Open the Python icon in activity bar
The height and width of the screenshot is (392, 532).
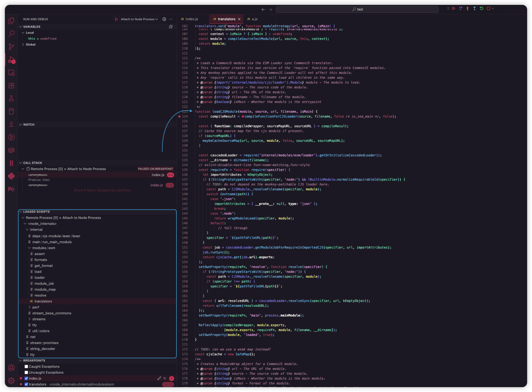(11, 176)
